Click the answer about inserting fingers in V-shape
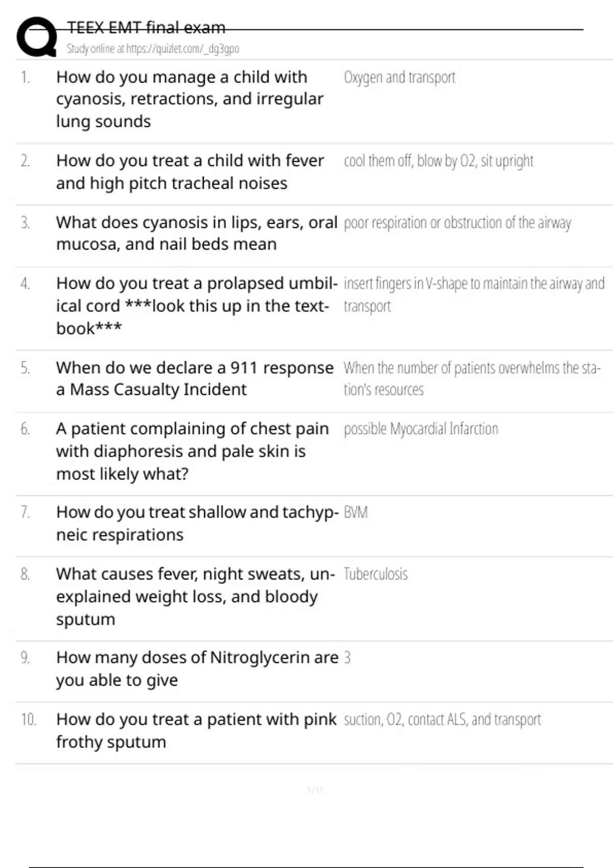This screenshot has width=613, height=868. point(474,294)
